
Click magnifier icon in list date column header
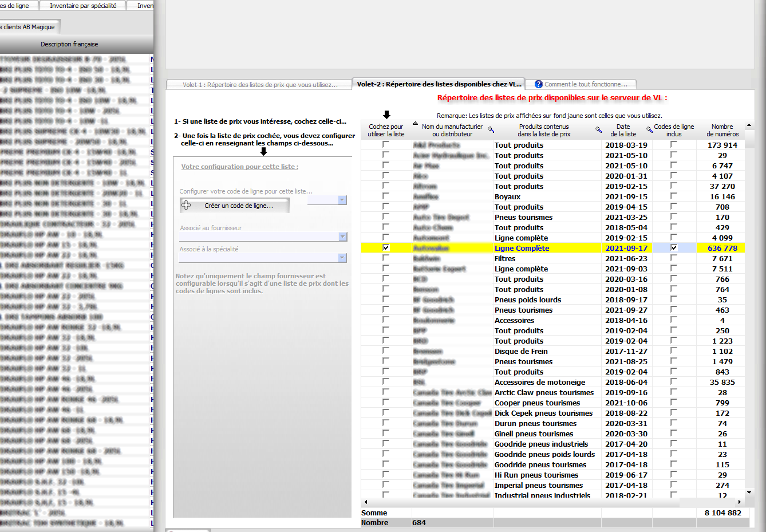pyautogui.click(x=649, y=130)
